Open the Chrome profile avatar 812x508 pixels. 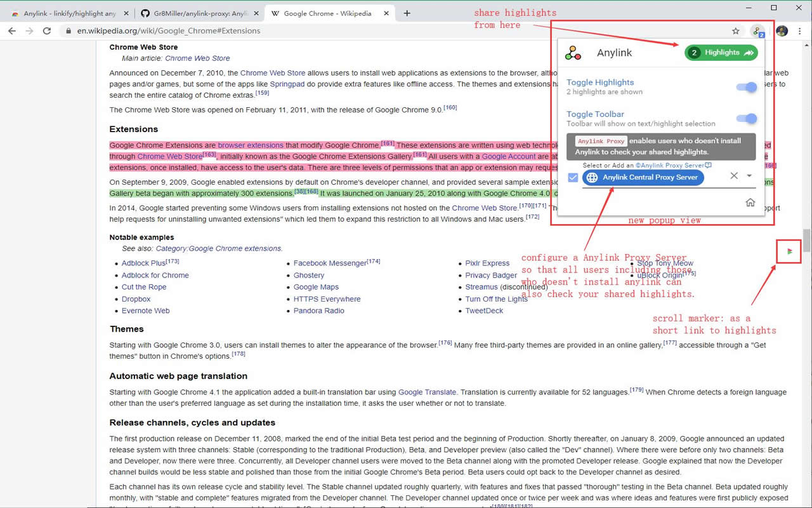[x=782, y=30]
